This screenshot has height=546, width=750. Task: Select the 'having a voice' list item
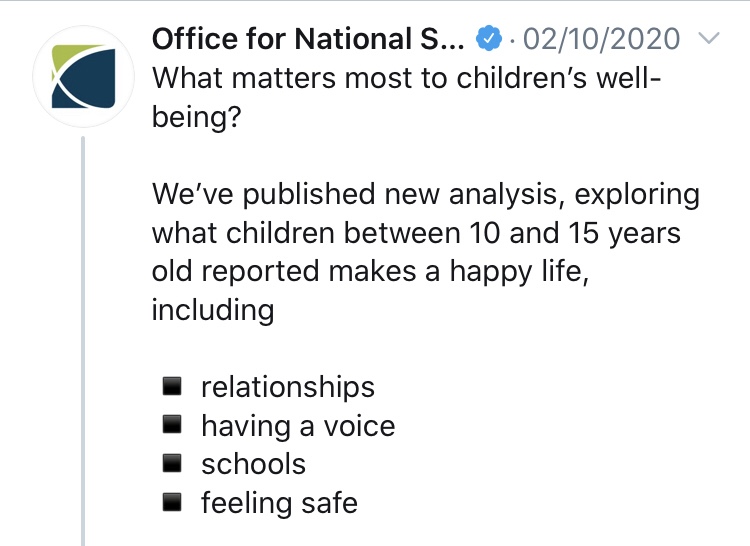tap(298, 426)
